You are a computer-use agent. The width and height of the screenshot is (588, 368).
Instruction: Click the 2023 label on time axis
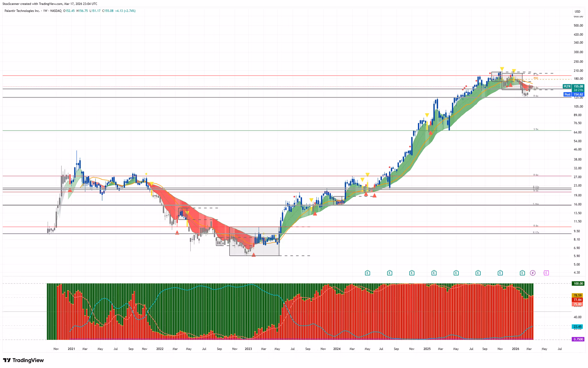[248, 349]
